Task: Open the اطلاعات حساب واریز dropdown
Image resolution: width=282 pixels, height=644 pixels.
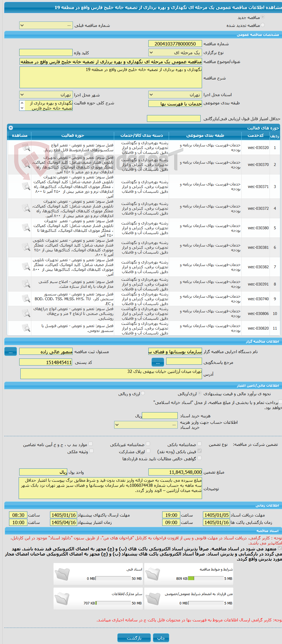Action: point(146,425)
